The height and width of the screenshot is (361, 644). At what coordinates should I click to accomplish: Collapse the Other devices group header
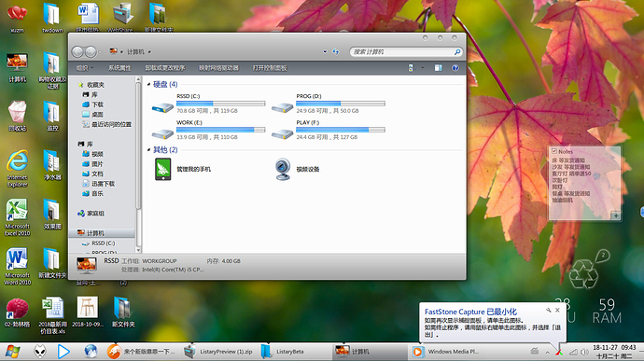[165, 149]
